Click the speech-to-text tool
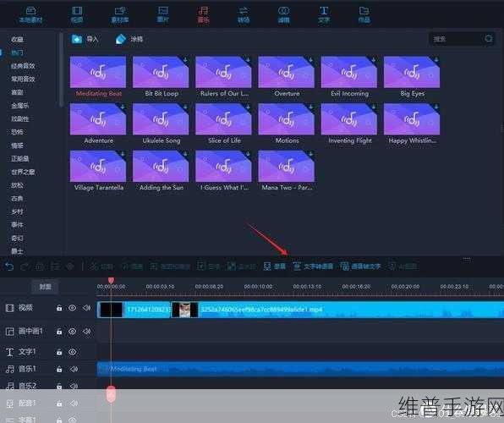Image resolution: width=504 pixels, height=423 pixels. click(x=360, y=266)
